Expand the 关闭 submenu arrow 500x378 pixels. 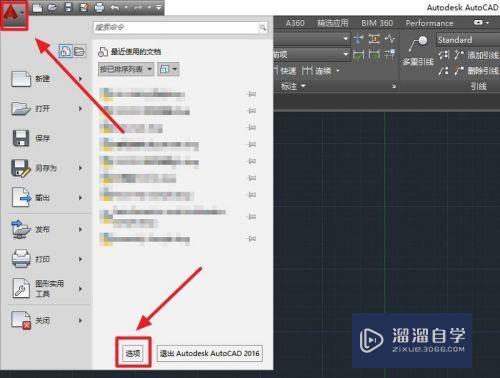80,320
